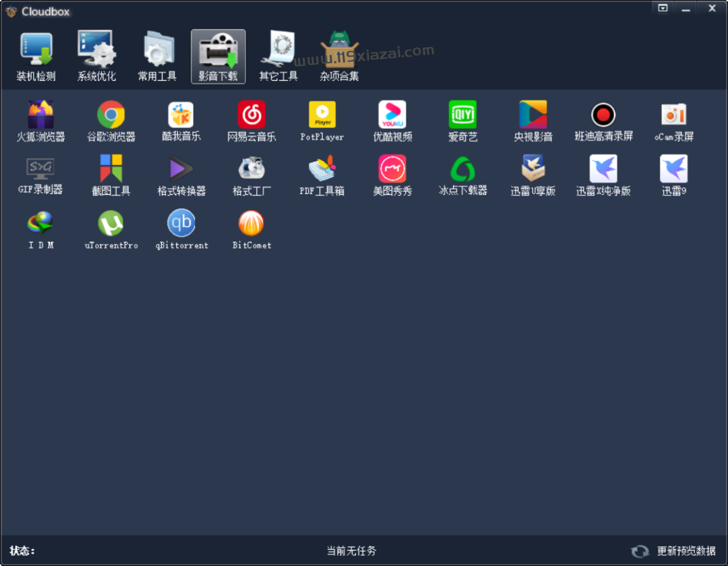This screenshot has height=566, width=728.
Task: Click the 当前无任务 status text
Action: pyautogui.click(x=351, y=551)
